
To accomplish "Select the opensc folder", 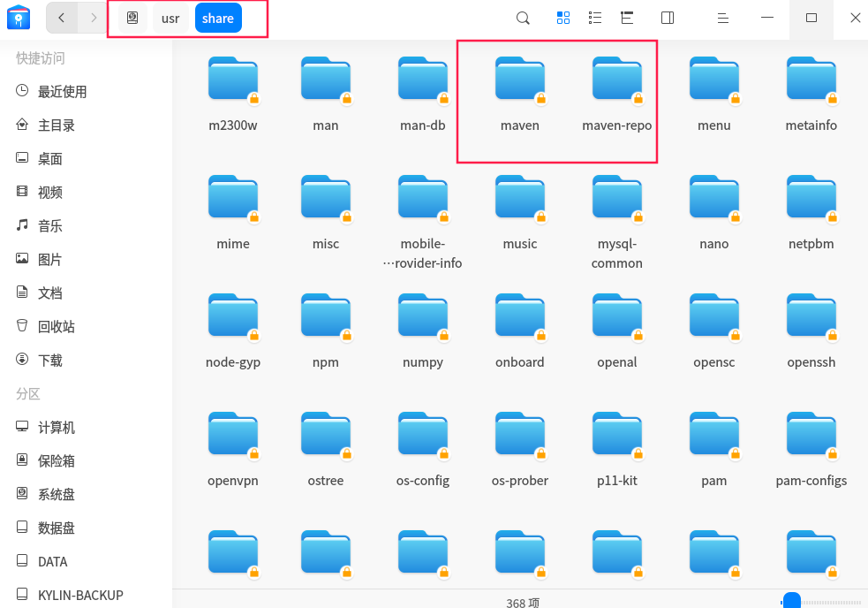I will [714, 331].
